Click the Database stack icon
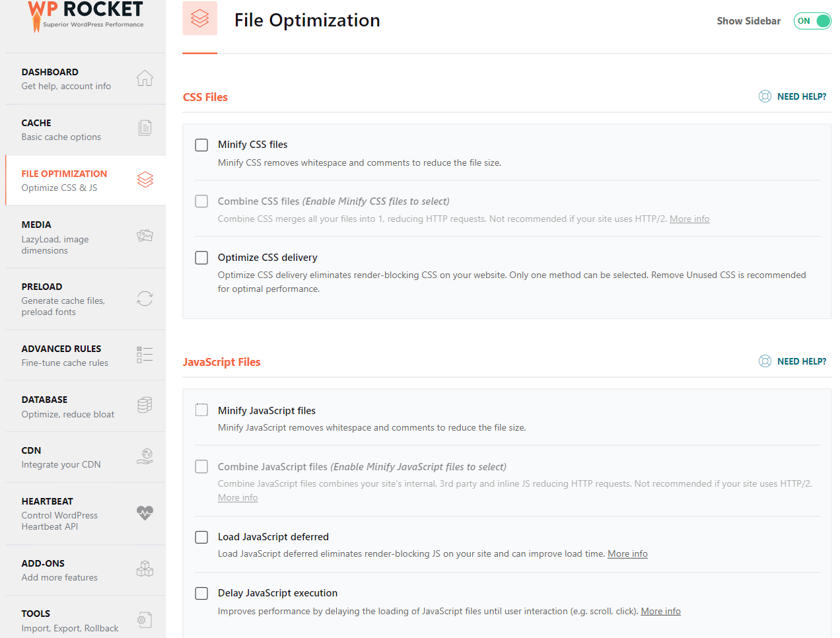The height and width of the screenshot is (638, 840). pos(145,405)
